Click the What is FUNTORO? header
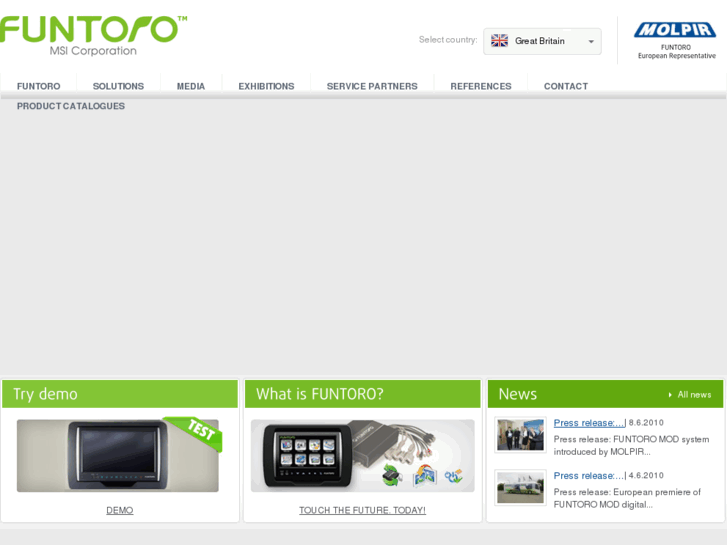The height and width of the screenshot is (545, 727). [363, 394]
